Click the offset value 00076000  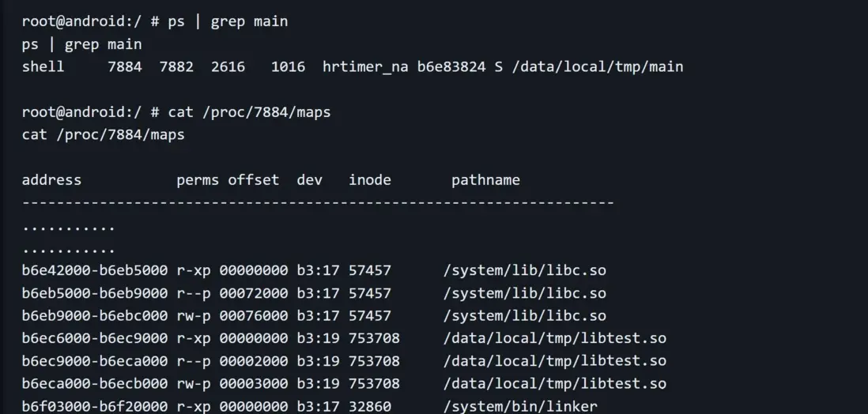pyautogui.click(x=254, y=316)
